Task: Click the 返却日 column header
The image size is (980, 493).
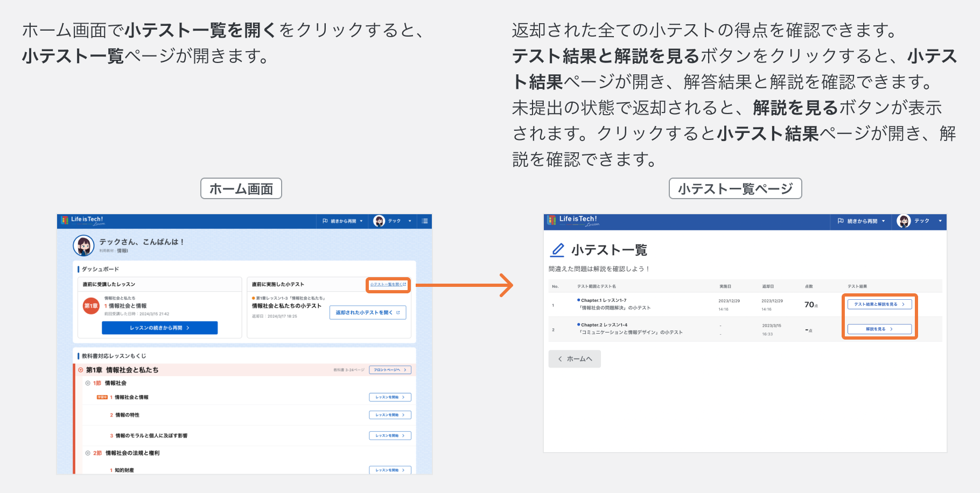Action: pos(768,286)
